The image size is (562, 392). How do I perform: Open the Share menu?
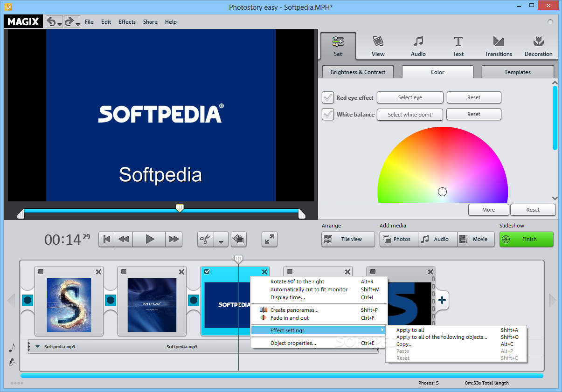coord(150,21)
